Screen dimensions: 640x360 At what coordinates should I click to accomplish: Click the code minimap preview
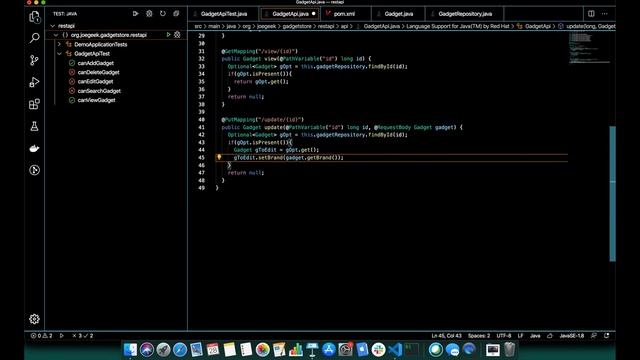(588, 48)
